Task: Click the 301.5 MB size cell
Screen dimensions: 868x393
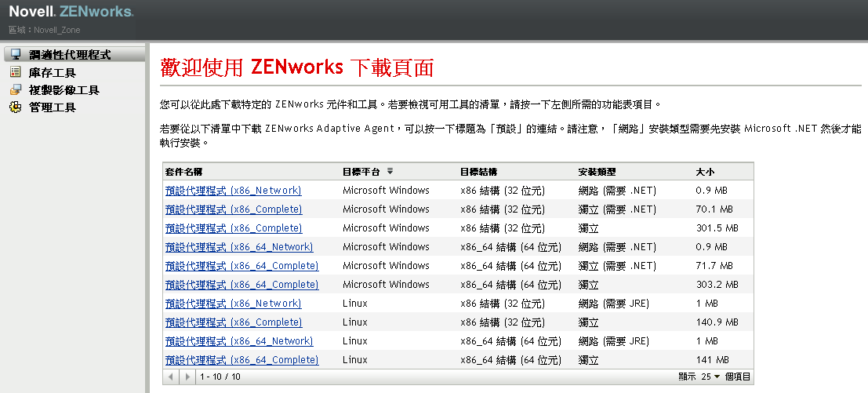Action: click(x=717, y=228)
